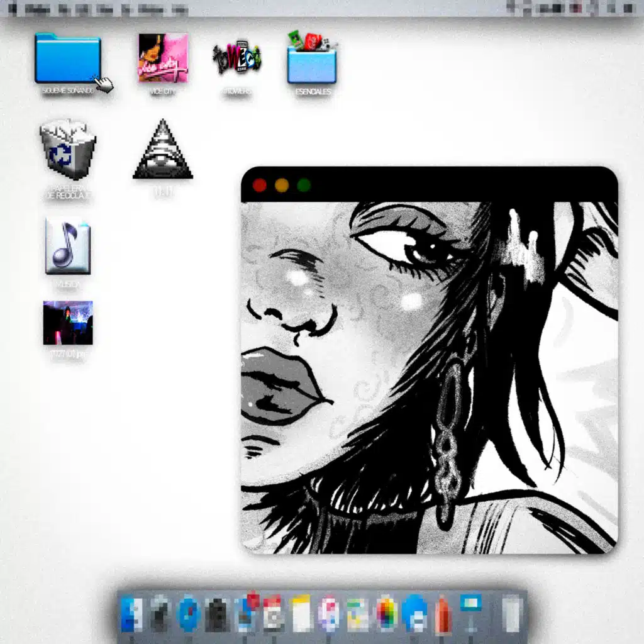Open the SIGUEME SONANDO blue folder icon

click(x=68, y=58)
